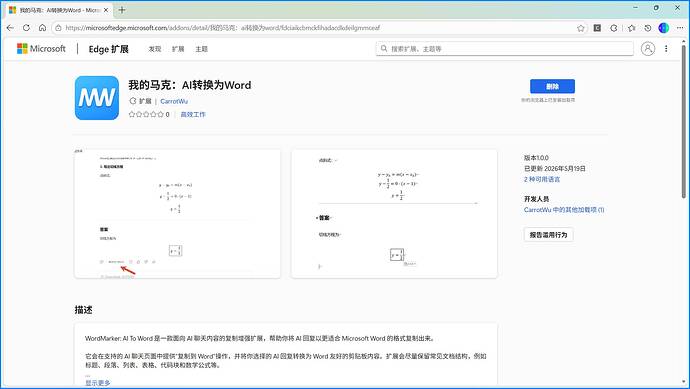Viewport: 690px width, 389px height.
Task: Open the 主题 navigation item
Action: point(202,49)
